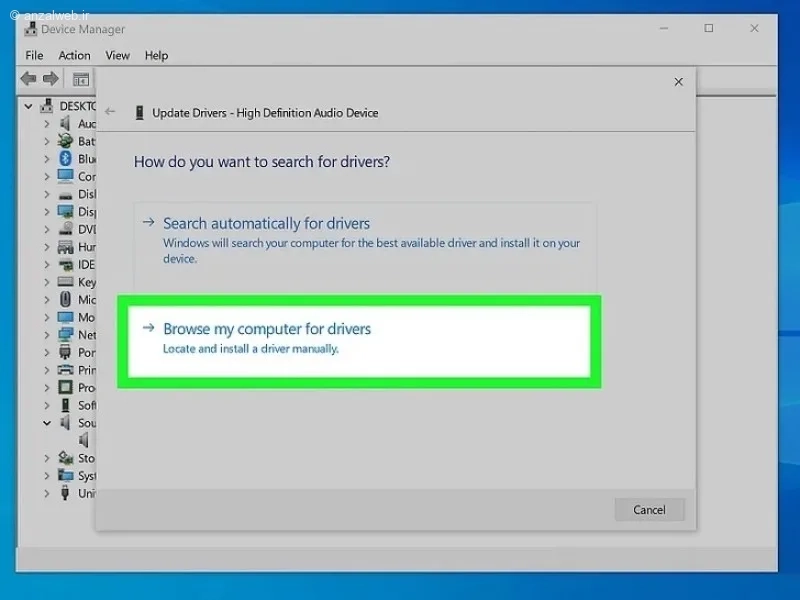
Task: Expand the Network adapters tree node
Action: [x=46, y=335]
